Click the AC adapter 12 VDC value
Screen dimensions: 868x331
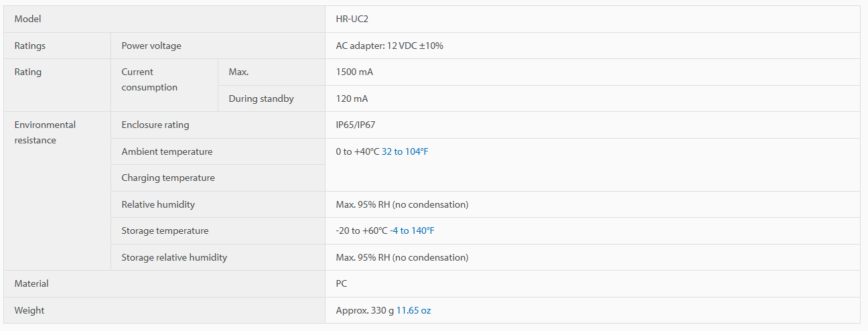point(390,46)
